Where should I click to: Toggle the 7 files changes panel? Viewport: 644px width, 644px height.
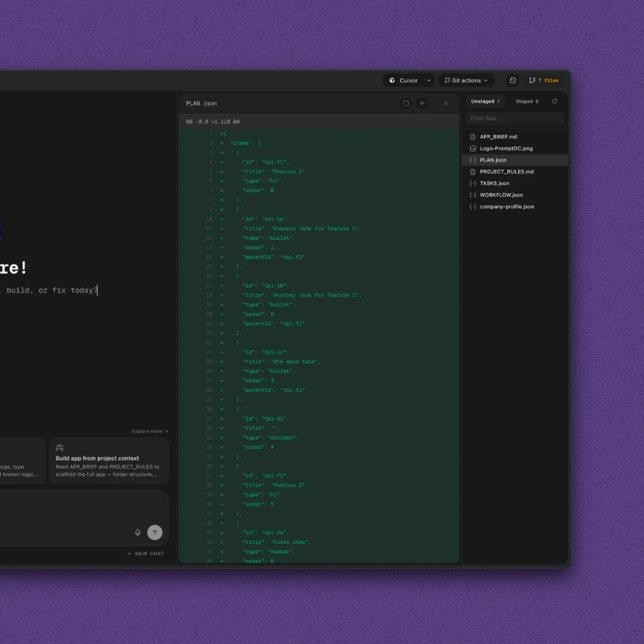click(544, 80)
